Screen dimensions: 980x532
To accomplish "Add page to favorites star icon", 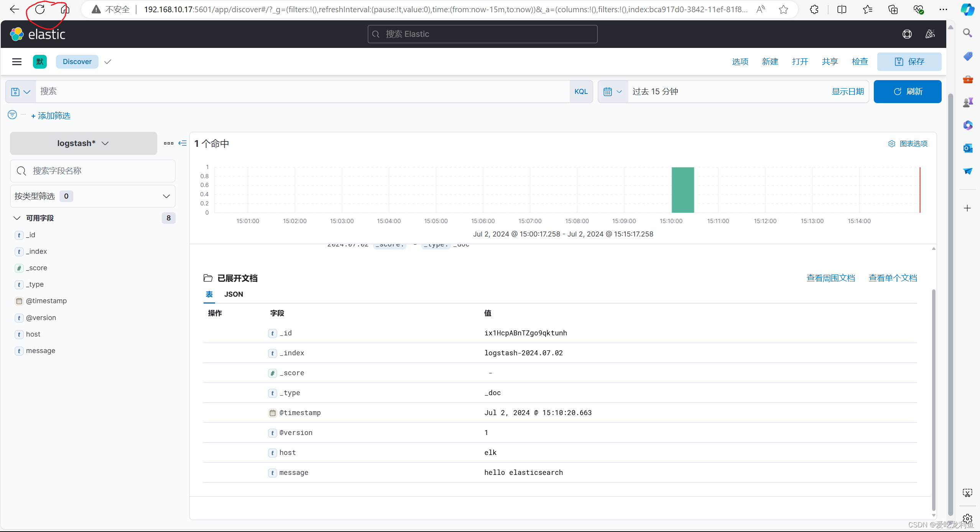I will tap(783, 9).
